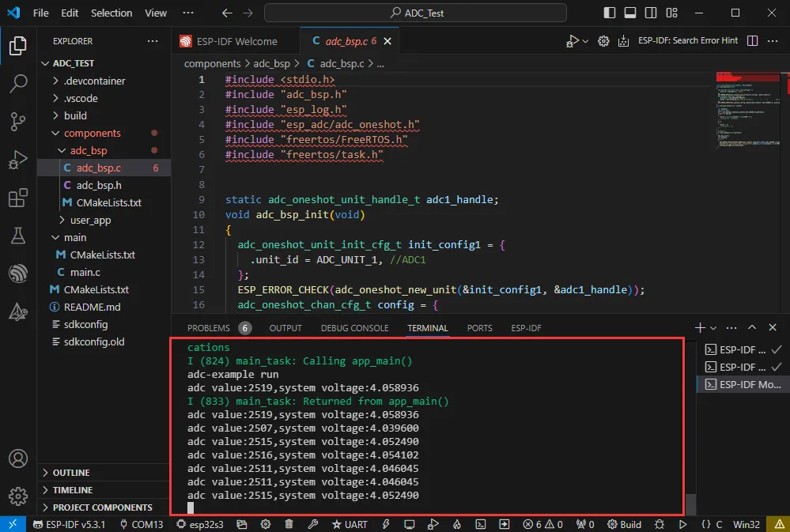Expand the OUTLINE section
790x532 pixels.
71,473
